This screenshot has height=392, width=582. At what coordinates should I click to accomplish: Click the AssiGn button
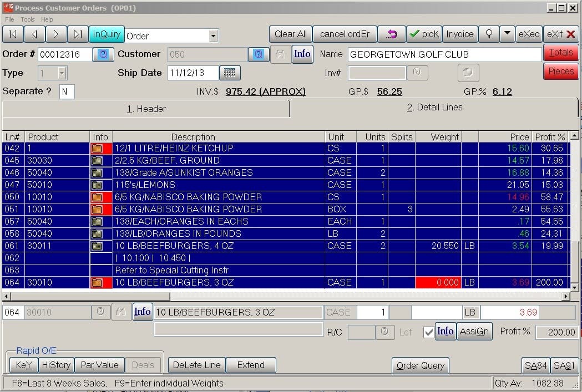coord(474,331)
